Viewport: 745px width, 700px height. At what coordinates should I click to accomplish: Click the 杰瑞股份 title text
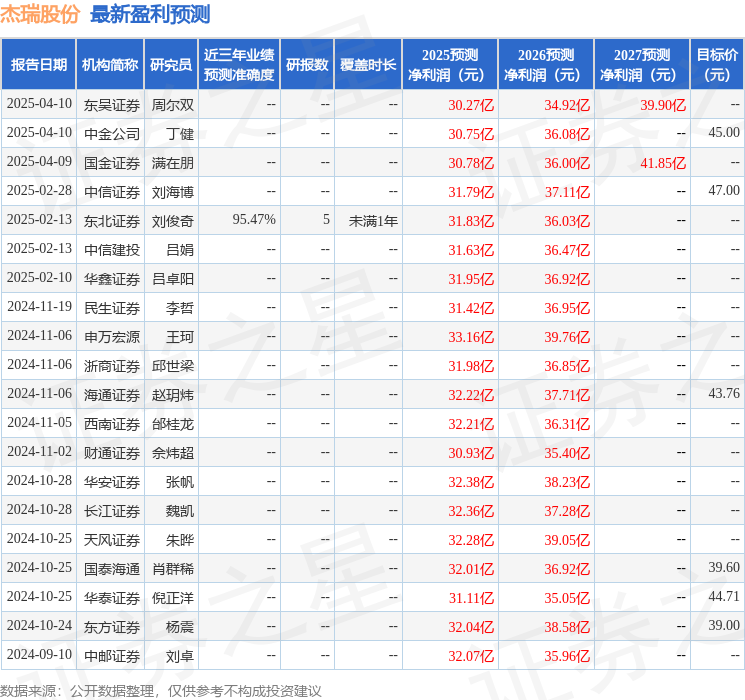(40, 14)
